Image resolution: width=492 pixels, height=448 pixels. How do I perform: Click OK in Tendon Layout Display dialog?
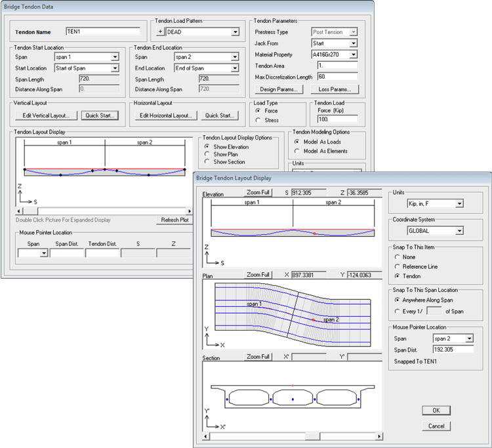436,410
